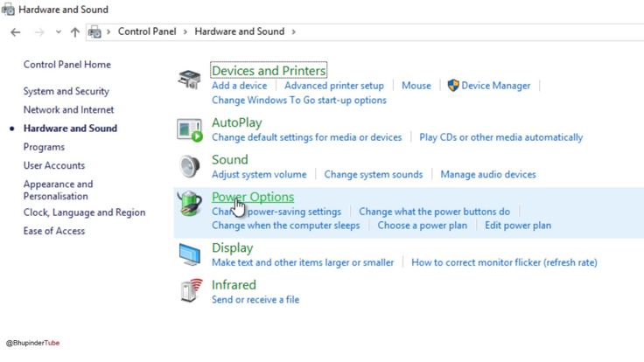
Task: Open the Display monitor icon
Action: (190, 254)
